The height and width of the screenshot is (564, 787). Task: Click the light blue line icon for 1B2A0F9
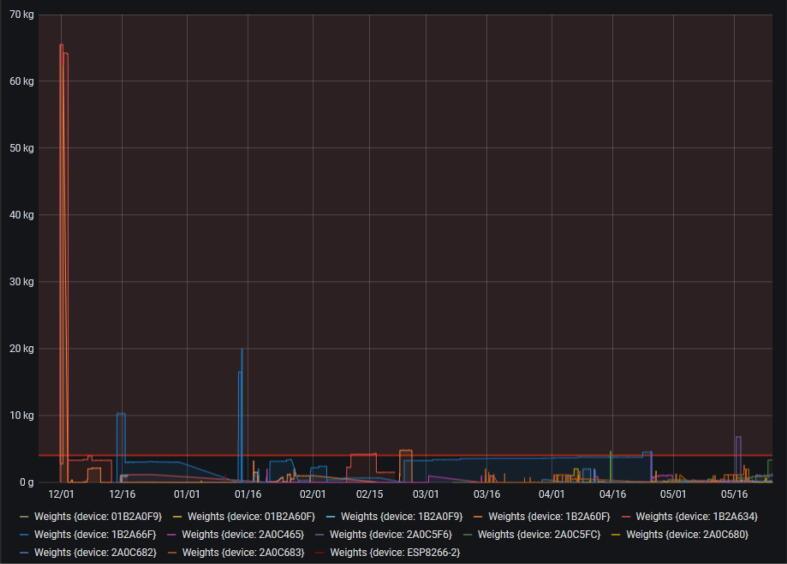point(331,517)
